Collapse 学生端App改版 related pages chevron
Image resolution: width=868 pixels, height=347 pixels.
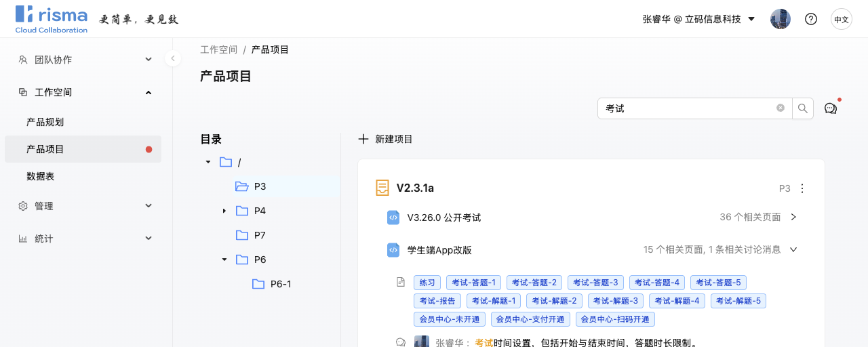pyautogui.click(x=793, y=249)
